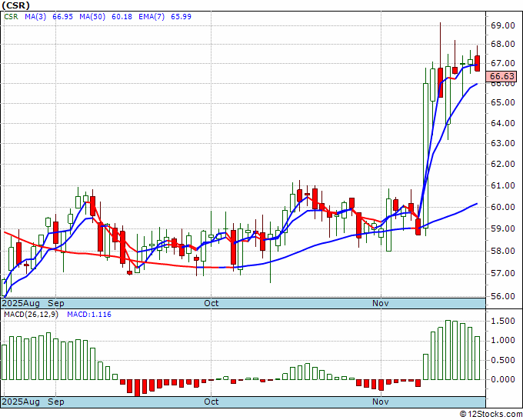Click the lowest red MACD bar in September
This screenshot has height=420, width=523.
click(x=137, y=388)
